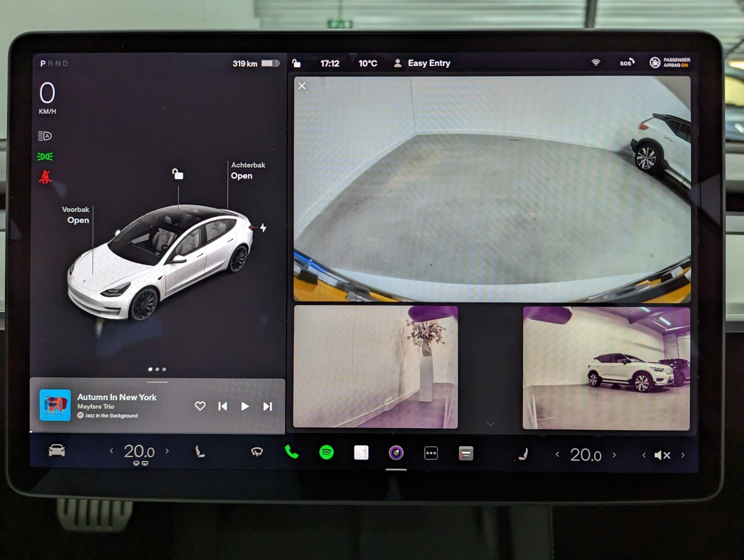Skip to the previous track
Image resolution: width=744 pixels, height=560 pixels.
tap(223, 407)
